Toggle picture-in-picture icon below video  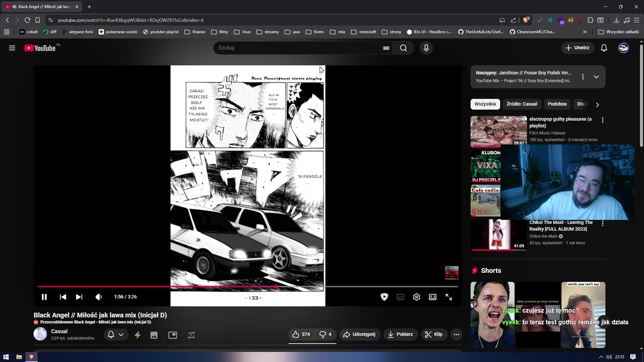[173, 335]
